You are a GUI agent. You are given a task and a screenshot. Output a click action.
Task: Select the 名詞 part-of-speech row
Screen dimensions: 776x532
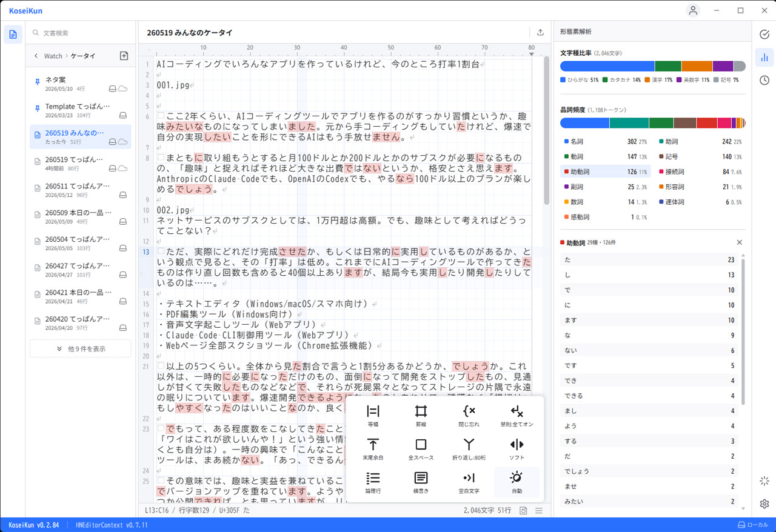tap(606, 141)
